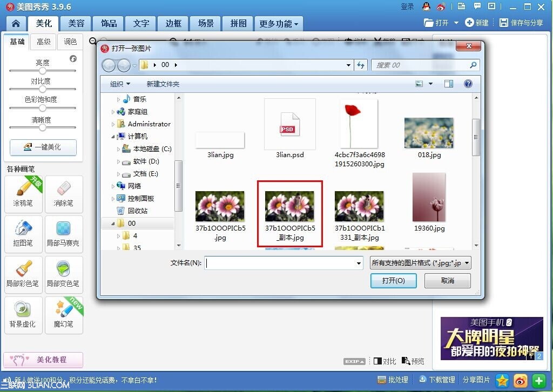Click the 打开(O) button

pyautogui.click(x=393, y=281)
